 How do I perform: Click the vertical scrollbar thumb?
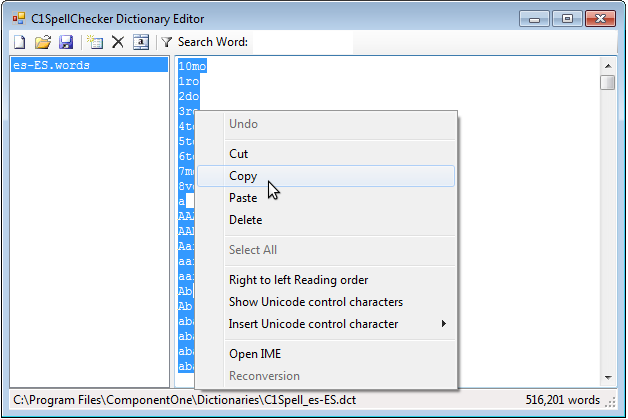[x=608, y=83]
